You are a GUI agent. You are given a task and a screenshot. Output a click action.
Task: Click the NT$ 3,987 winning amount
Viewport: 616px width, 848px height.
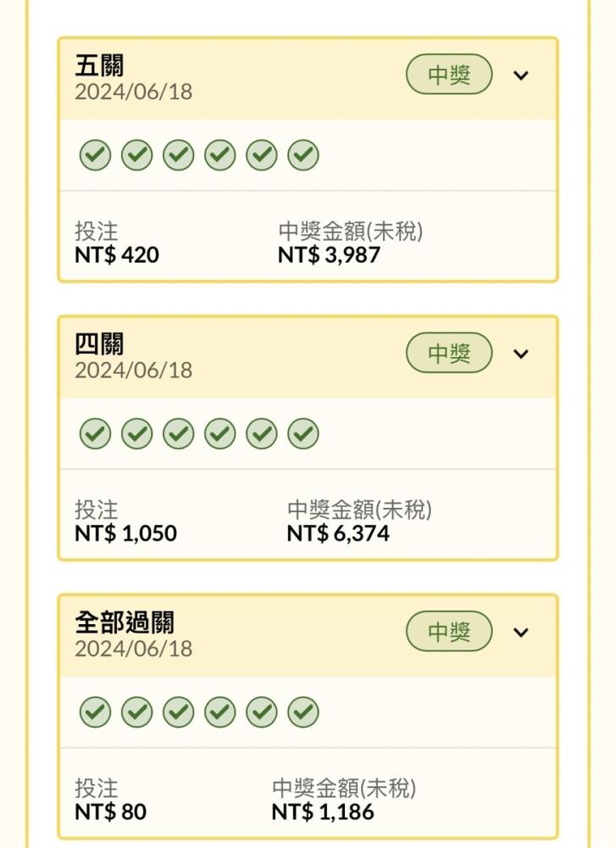click(329, 254)
